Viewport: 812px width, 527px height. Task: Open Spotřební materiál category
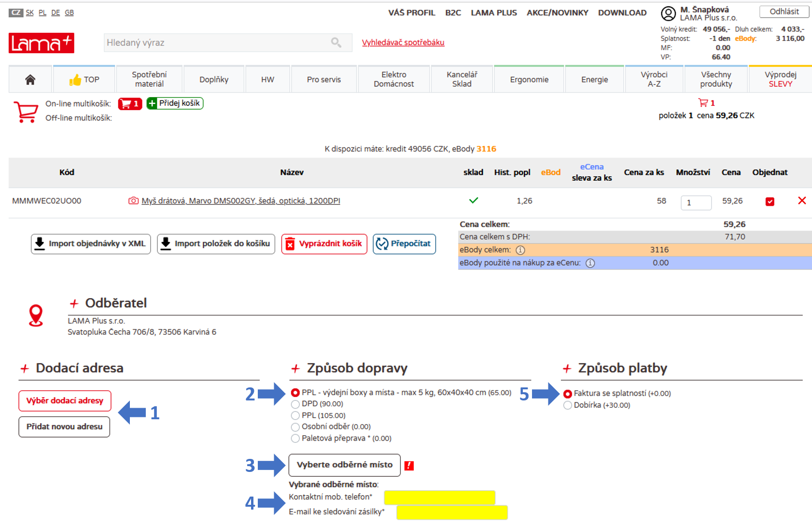(x=149, y=79)
